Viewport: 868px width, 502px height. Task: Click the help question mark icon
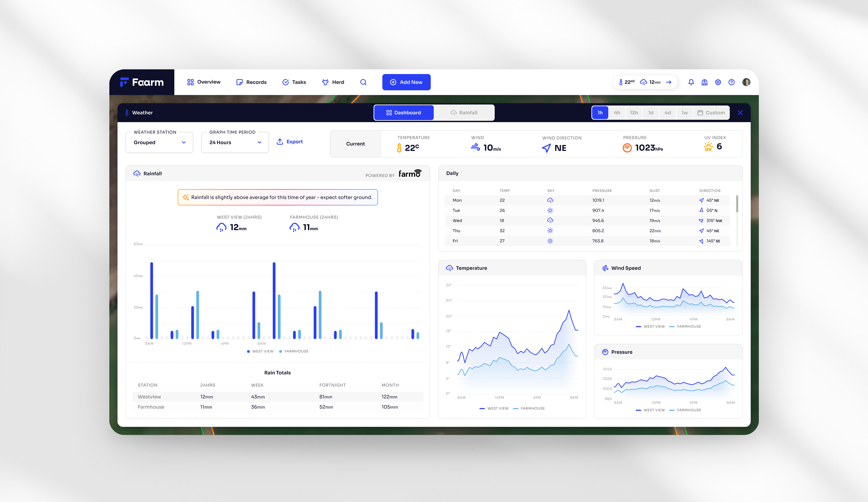(x=732, y=82)
